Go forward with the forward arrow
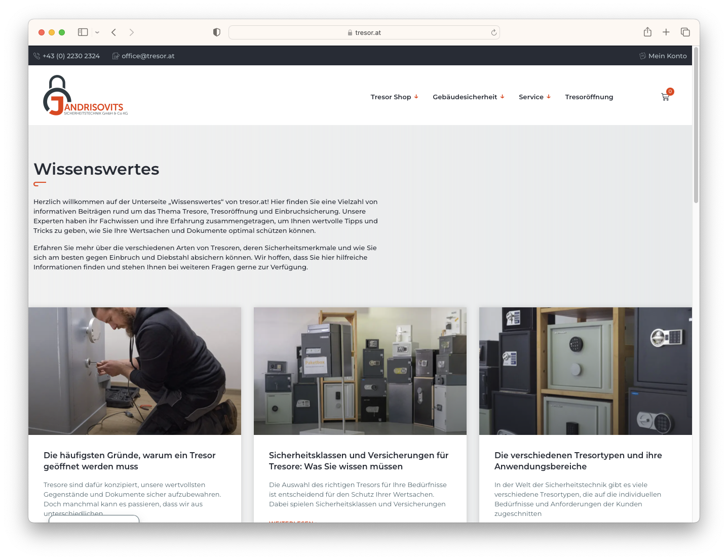The height and width of the screenshot is (560, 728). click(x=132, y=32)
